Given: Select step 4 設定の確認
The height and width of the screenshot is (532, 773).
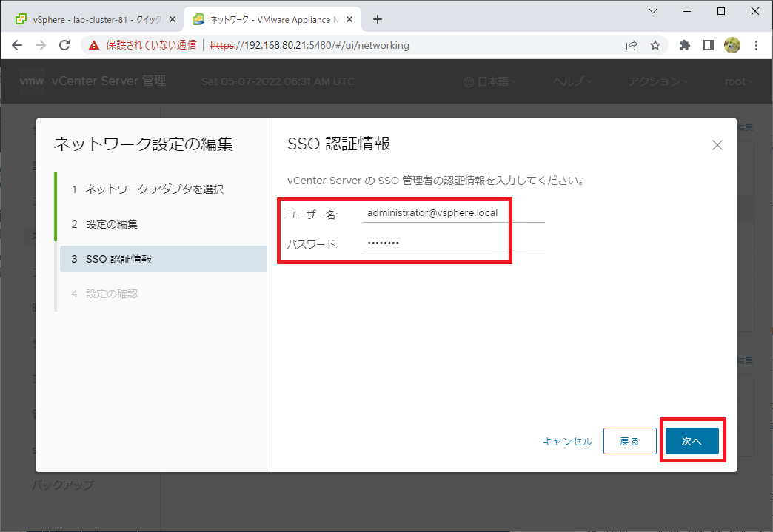Looking at the screenshot, I should click(x=104, y=294).
